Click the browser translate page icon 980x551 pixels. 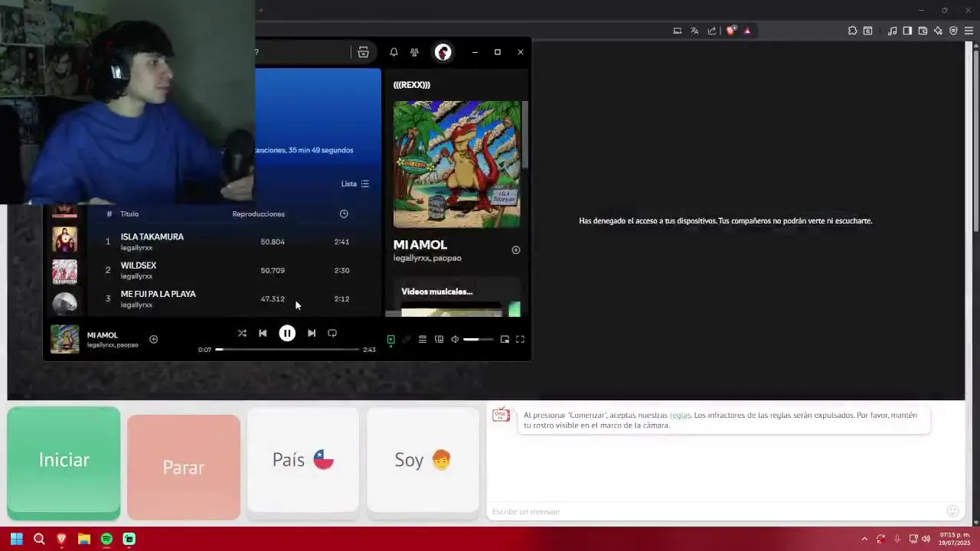(694, 31)
